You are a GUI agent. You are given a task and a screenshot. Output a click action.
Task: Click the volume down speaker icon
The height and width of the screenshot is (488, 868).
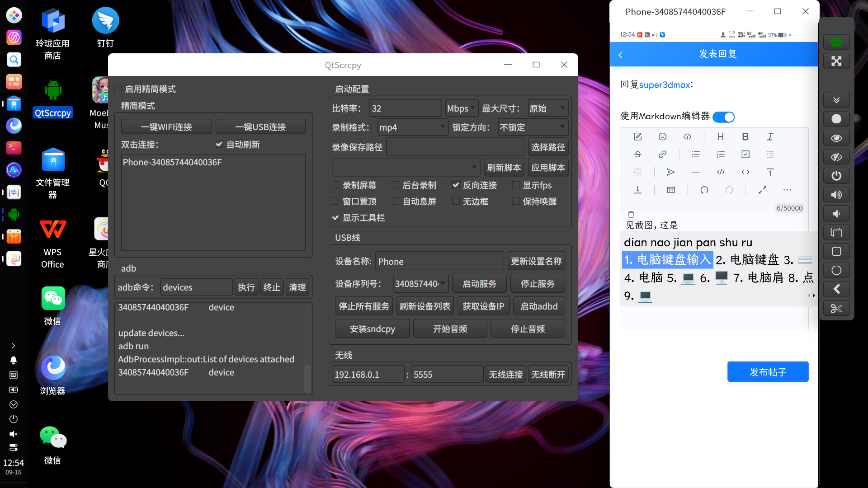[x=836, y=214]
